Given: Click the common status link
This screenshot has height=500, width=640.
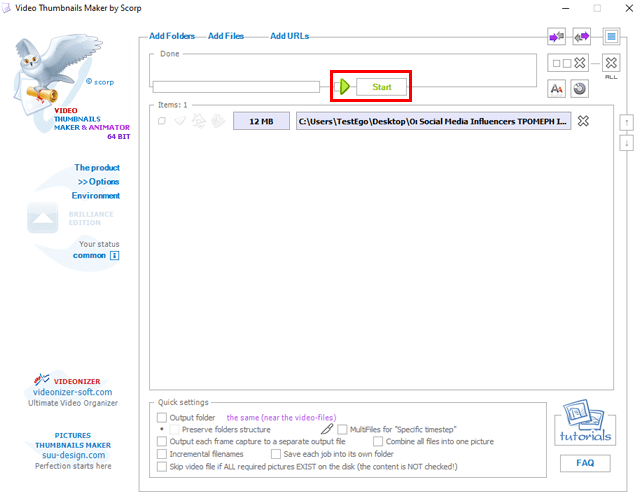Looking at the screenshot, I should coord(89,256).
